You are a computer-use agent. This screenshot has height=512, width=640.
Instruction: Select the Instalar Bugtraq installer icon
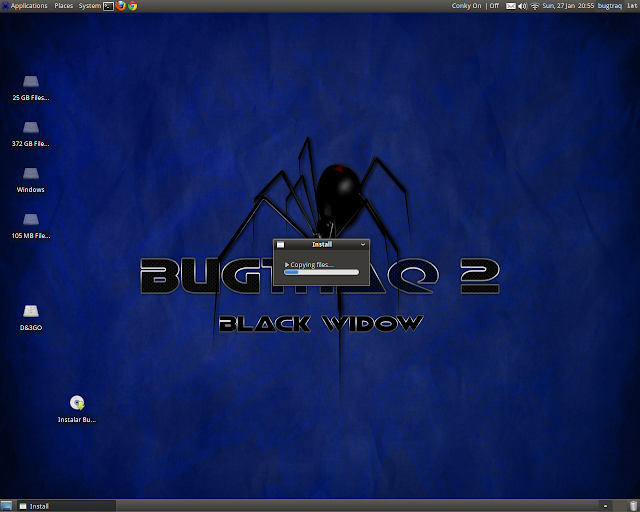(77, 410)
